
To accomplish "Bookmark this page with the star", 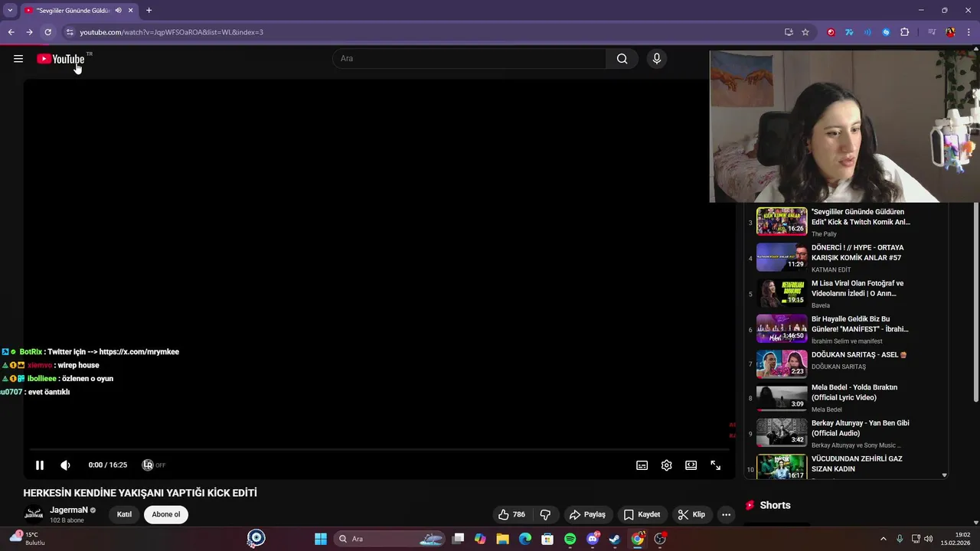I will pos(805,32).
